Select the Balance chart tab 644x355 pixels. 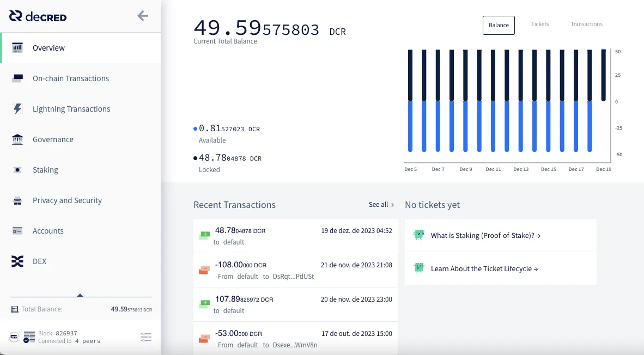click(x=499, y=25)
